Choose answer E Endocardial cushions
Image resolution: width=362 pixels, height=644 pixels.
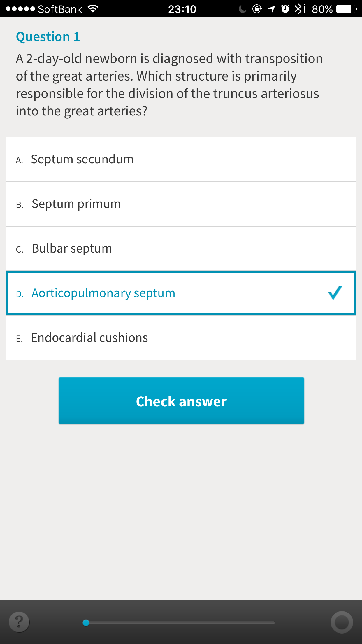[181, 338]
